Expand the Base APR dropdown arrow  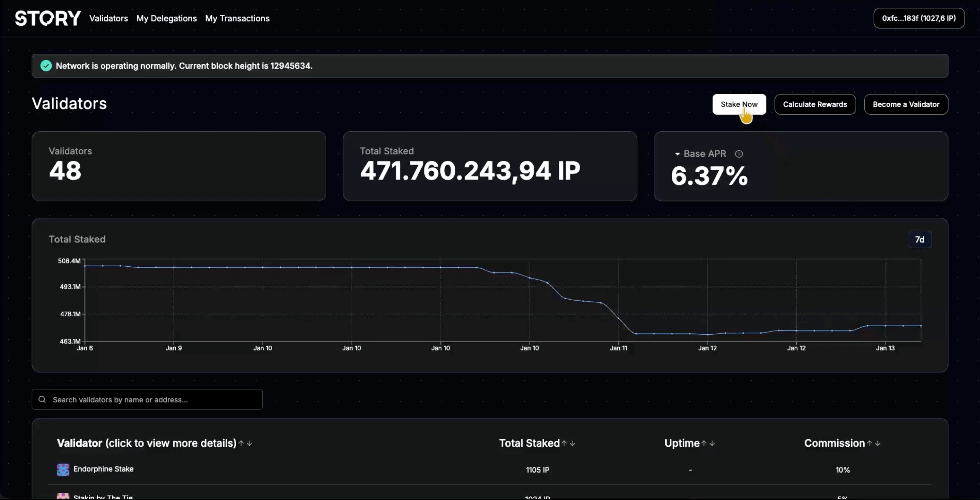click(677, 154)
